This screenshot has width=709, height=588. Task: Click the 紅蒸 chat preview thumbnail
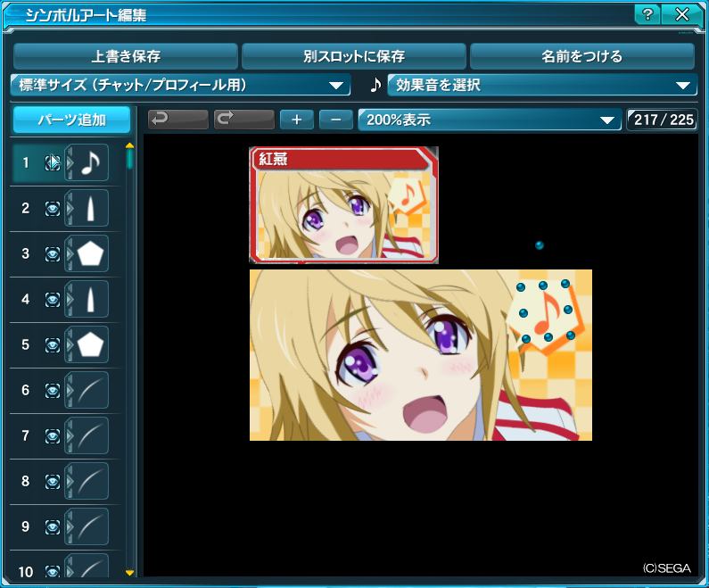(344, 205)
